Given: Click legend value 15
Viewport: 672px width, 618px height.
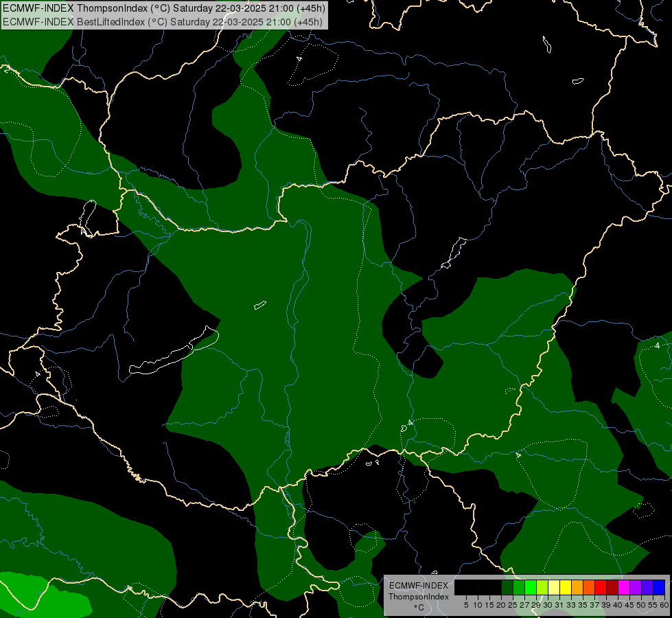Looking at the screenshot, I should (x=489, y=605).
